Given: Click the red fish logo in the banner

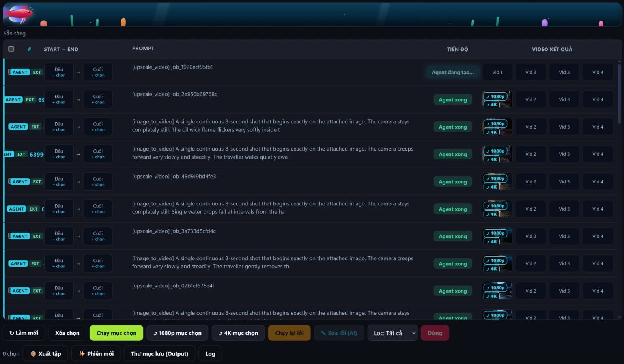Looking at the screenshot, I should pos(19,15).
